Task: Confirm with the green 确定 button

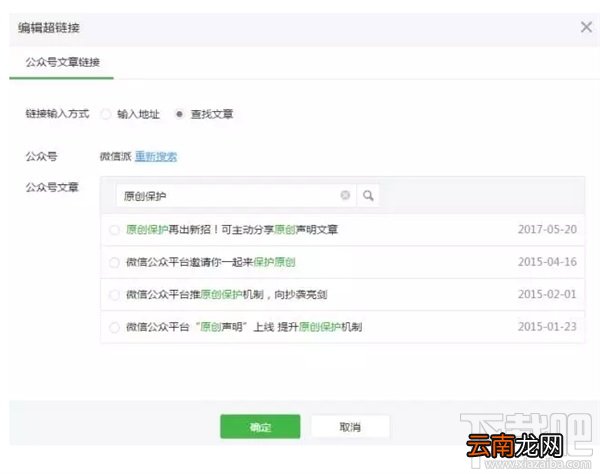Action: (260, 427)
